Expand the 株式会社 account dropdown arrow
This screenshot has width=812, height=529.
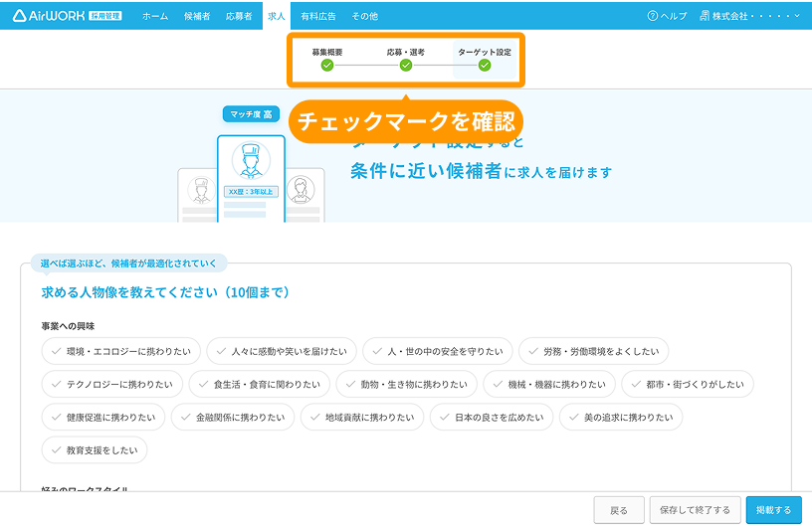pyautogui.click(x=797, y=16)
